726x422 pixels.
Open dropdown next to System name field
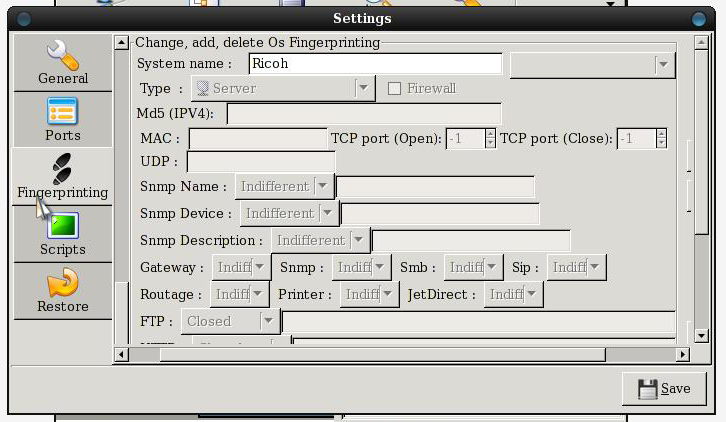pyautogui.click(x=592, y=65)
